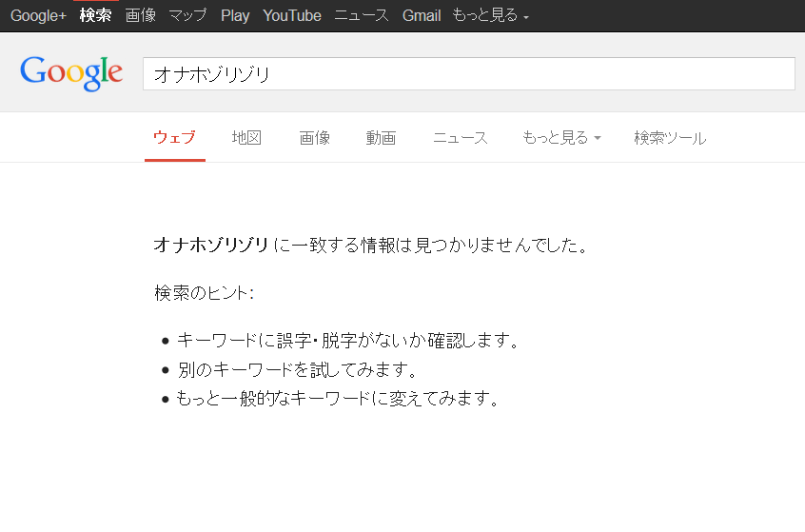Select the ウェブ results tab
Viewport: 805px width, 532px height.
(x=174, y=138)
